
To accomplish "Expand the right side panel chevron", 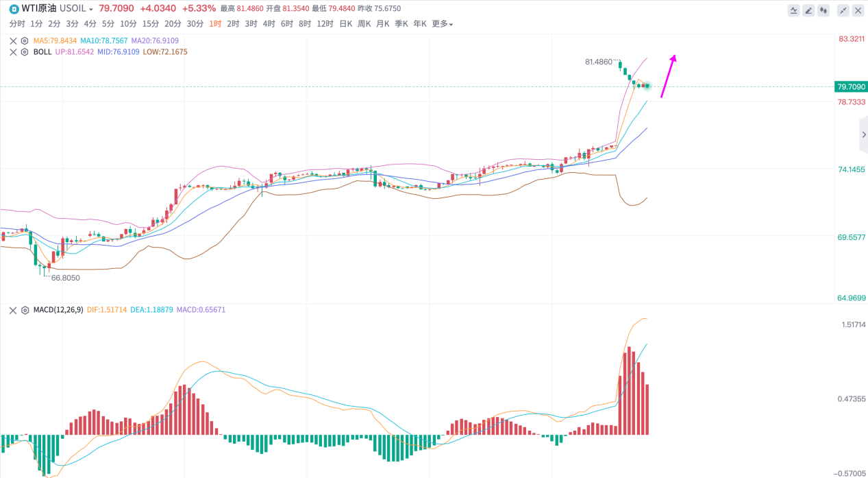I will pyautogui.click(x=863, y=135).
